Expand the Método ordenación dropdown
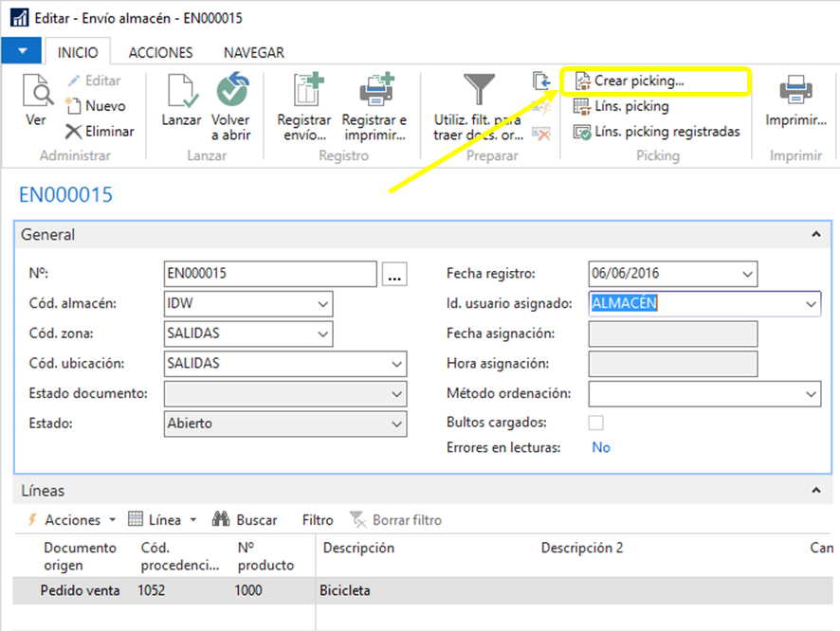This screenshot has height=631, width=840. [811, 394]
